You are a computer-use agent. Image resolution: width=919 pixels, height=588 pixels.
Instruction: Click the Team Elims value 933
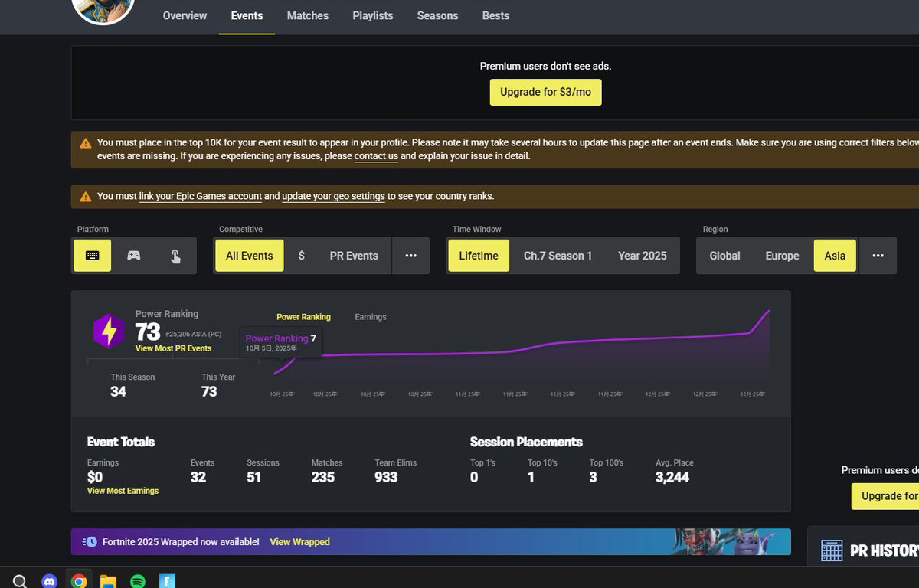[x=386, y=477]
